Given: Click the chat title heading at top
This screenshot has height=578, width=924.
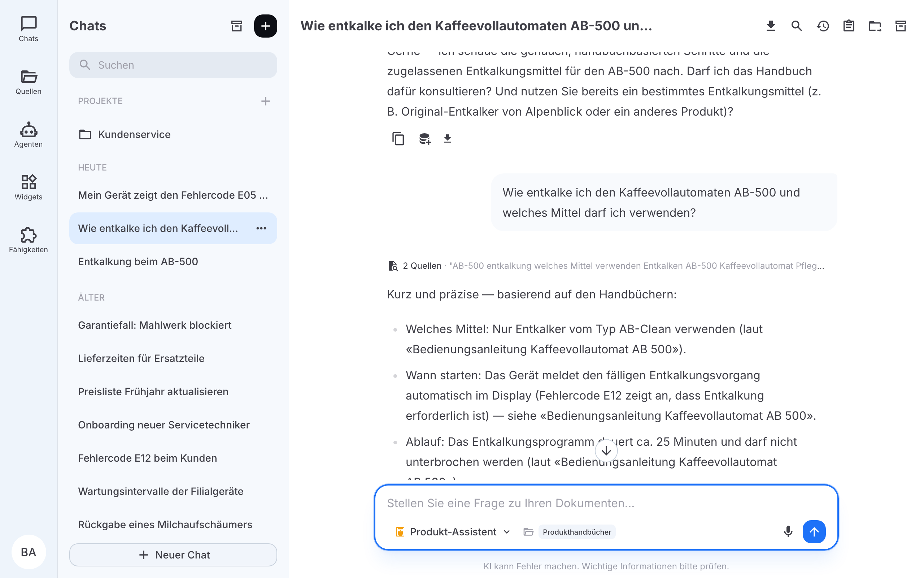Looking at the screenshot, I should click(x=476, y=26).
